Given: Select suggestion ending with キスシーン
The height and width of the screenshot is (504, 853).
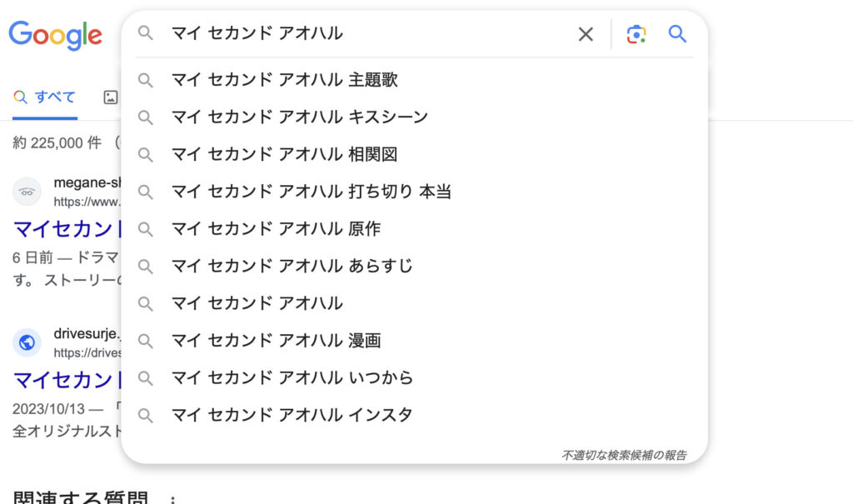Looking at the screenshot, I should (x=299, y=117).
